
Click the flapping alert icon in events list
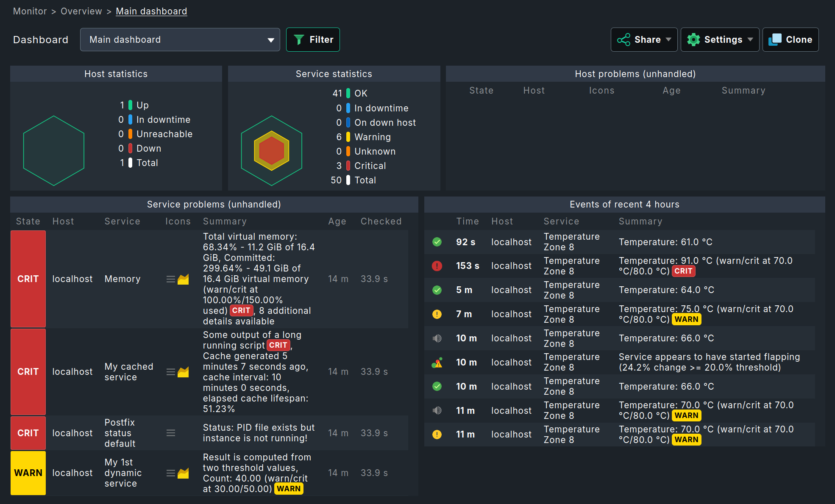pyautogui.click(x=437, y=362)
